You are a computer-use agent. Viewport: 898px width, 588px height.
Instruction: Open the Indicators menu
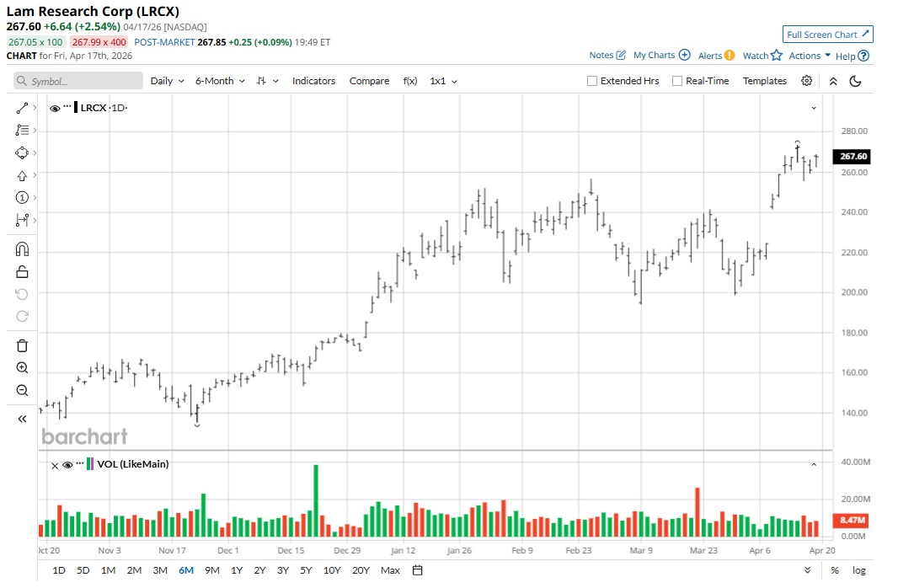313,81
